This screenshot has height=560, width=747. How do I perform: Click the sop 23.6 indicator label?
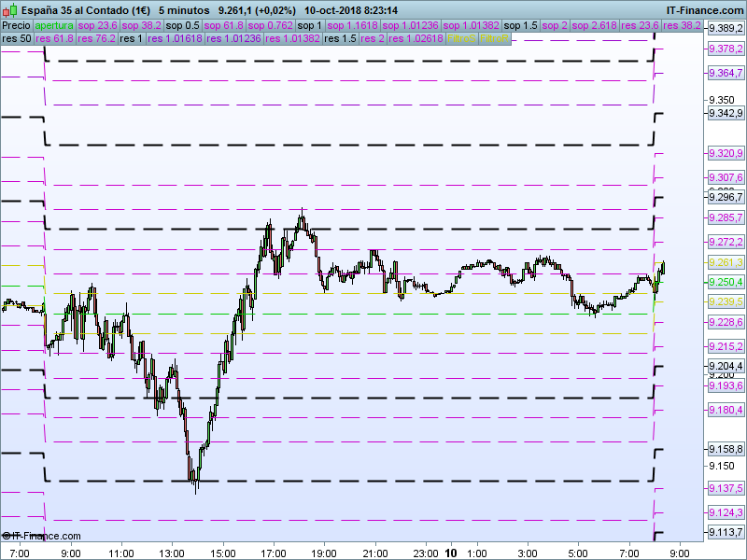click(98, 26)
